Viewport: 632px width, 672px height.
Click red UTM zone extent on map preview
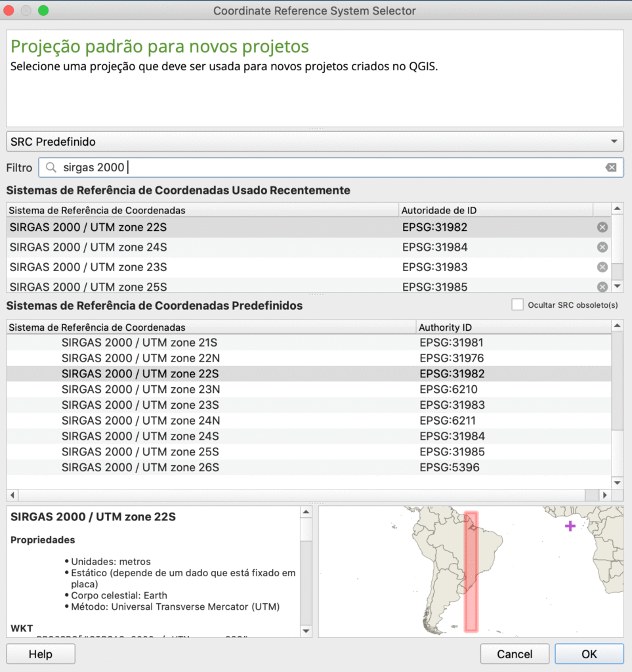click(471, 572)
